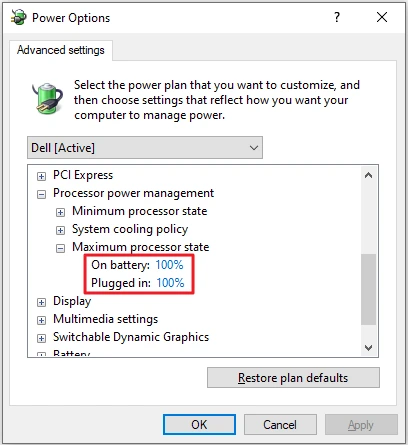Screen dimensions: 408x445
Task: Expand Minimum processor state
Action: tap(60, 212)
